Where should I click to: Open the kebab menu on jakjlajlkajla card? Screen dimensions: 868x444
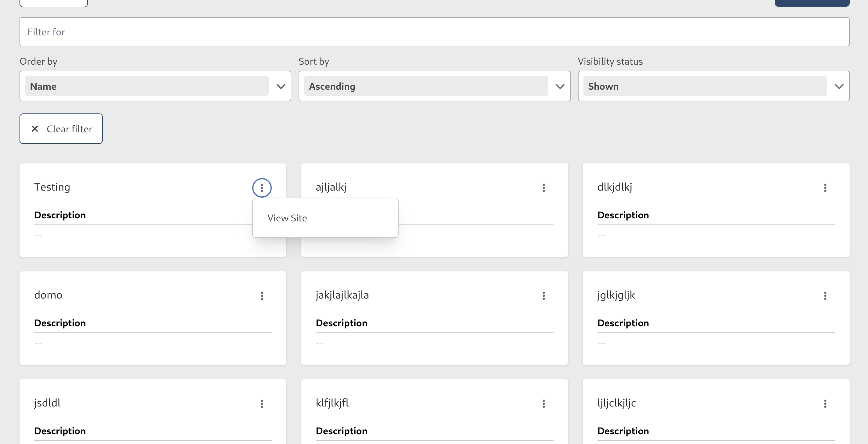pos(543,296)
